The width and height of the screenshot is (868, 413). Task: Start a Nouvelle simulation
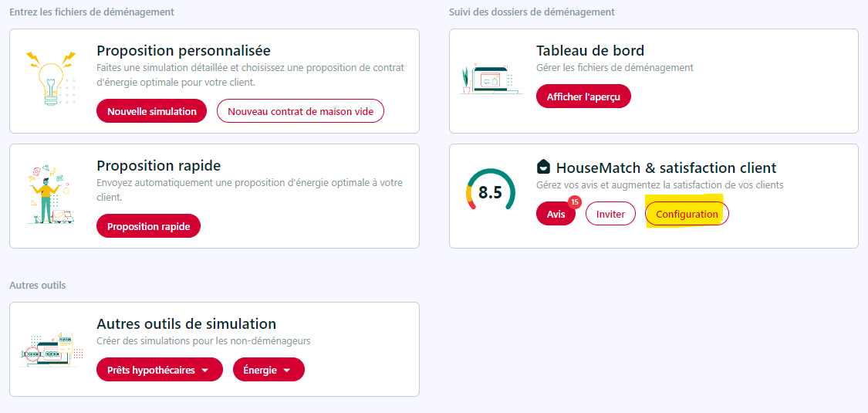(x=152, y=111)
